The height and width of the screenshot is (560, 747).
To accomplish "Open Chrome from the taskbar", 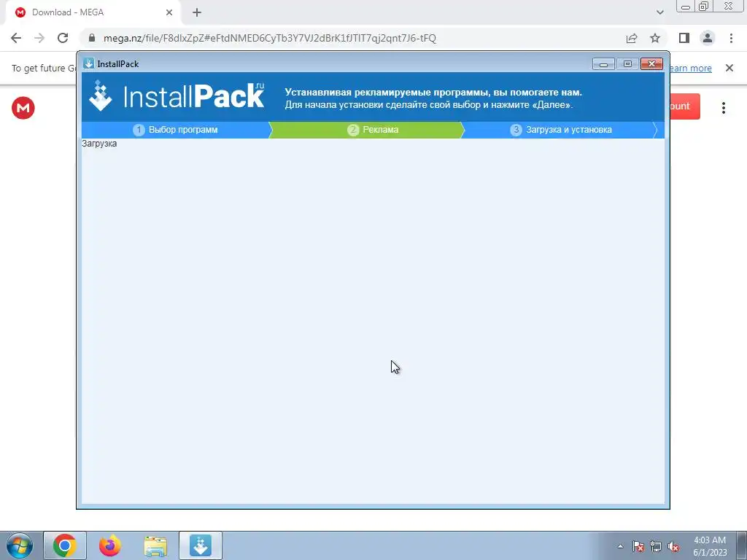I will (x=65, y=545).
